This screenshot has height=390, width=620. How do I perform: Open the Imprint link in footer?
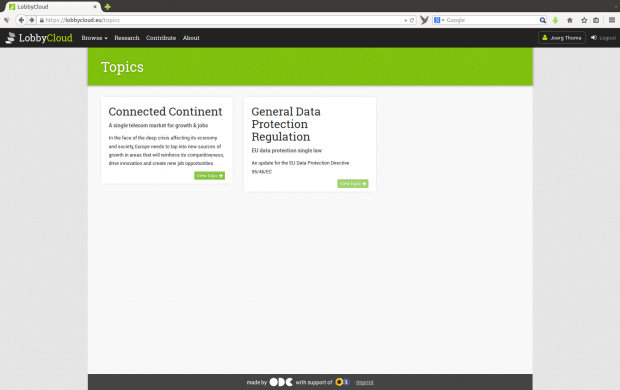pyautogui.click(x=365, y=382)
